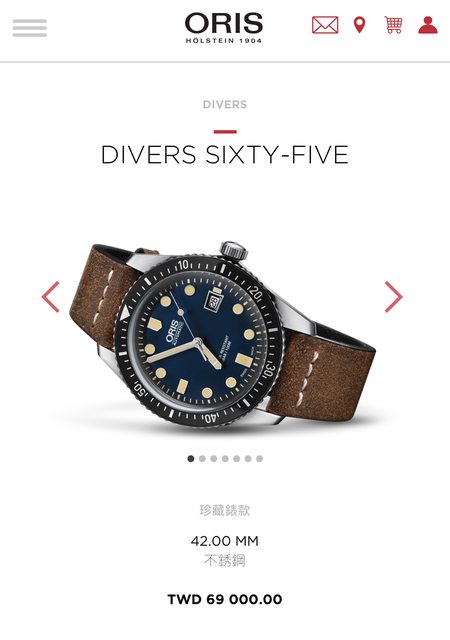Open the envelope contact icon

(325, 25)
